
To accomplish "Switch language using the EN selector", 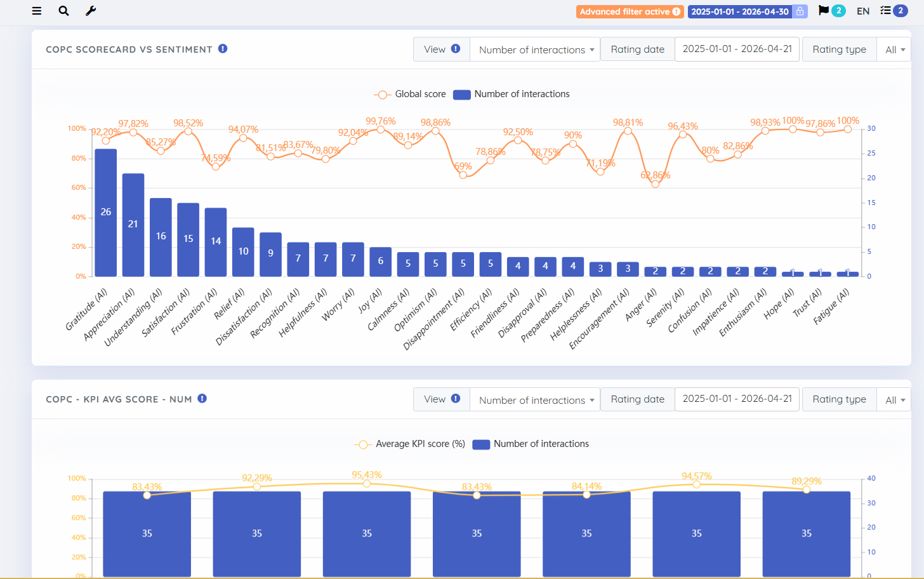I will [x=863, y=11].
